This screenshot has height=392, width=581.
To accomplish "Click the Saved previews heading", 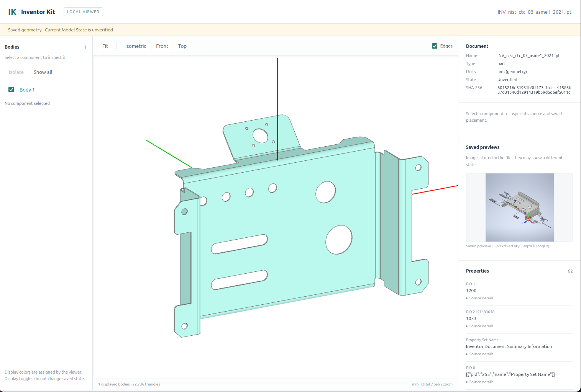I will pyautogui.click(x=483, y=147).
